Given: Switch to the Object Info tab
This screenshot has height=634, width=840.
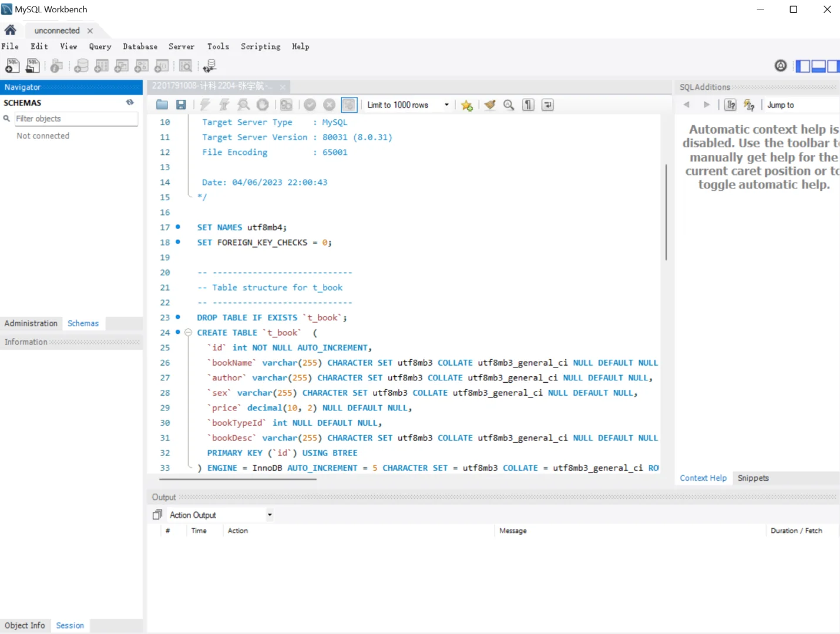Looking at the screenshot, I should [x=25, y=626].
